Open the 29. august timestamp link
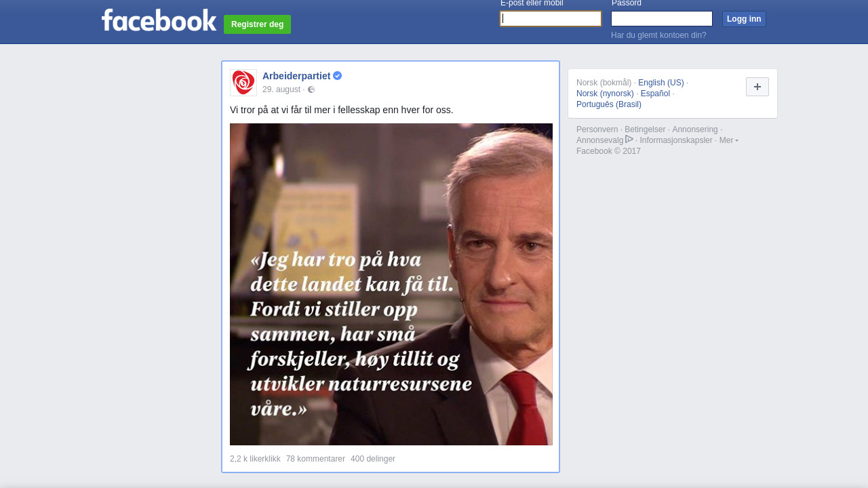This screenshot has width=868, height=488. [x=281, y=89]
